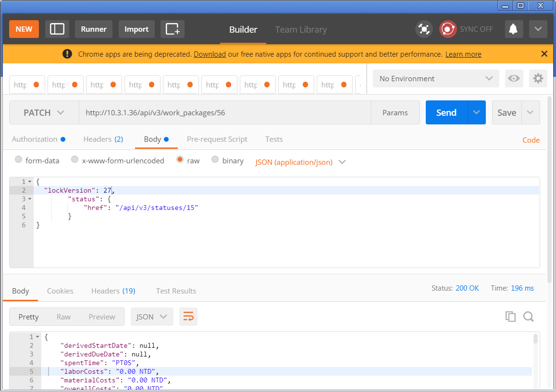Click the SYNC OFF status icon
This screenshot has width=556, height=392.
click(x=448, y=29)
